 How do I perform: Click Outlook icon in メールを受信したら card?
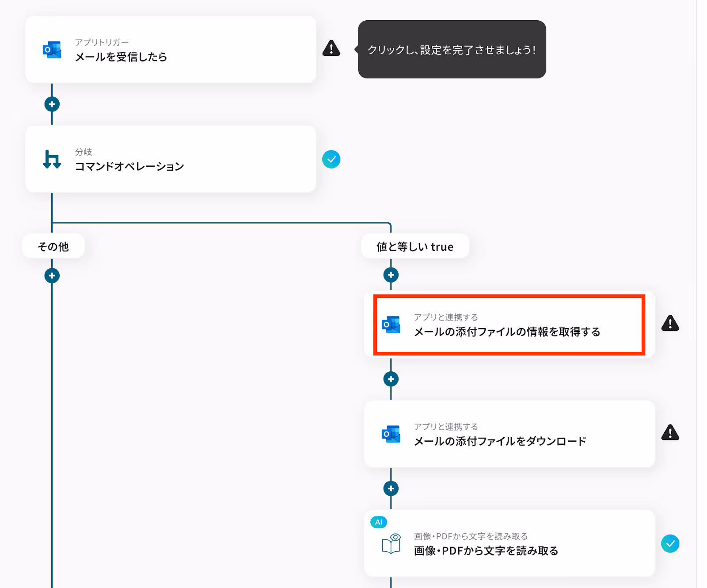(52, 50)
